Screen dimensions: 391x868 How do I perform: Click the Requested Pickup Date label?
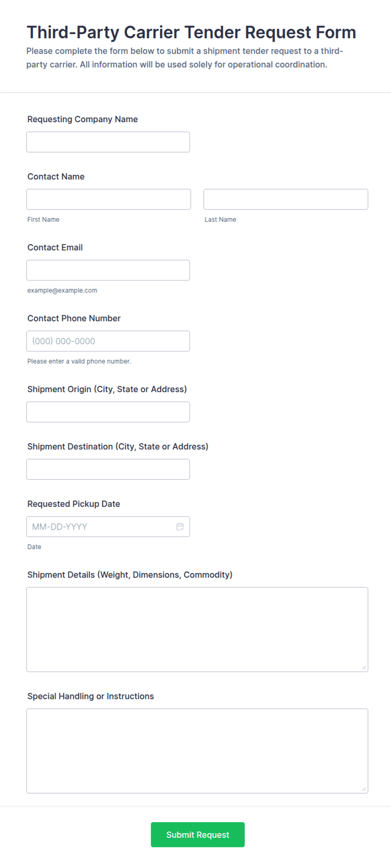point(74,504)
